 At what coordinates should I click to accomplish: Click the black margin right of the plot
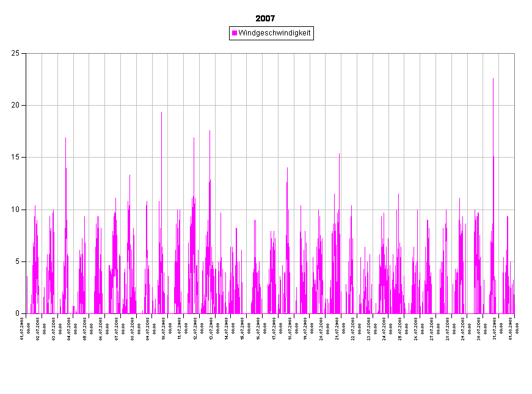(523, 183)
